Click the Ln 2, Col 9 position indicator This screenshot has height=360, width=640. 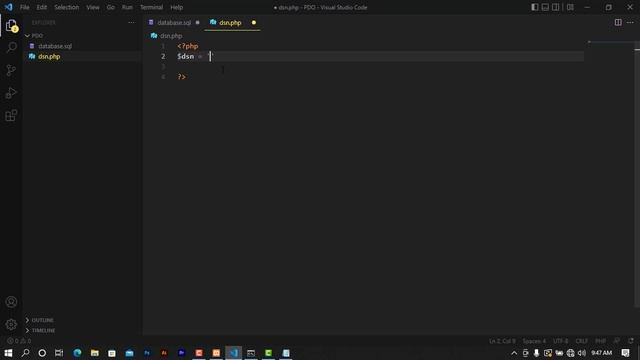[x=502, y=341]
